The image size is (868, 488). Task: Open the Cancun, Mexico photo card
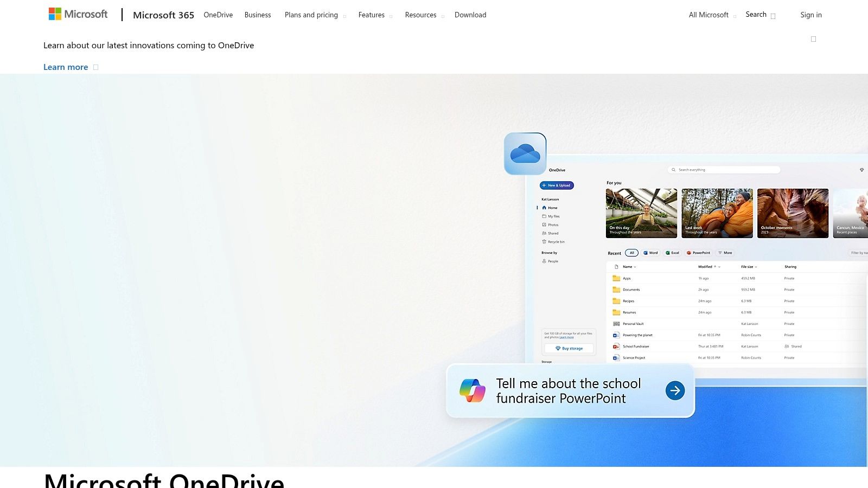coord(851,213)
